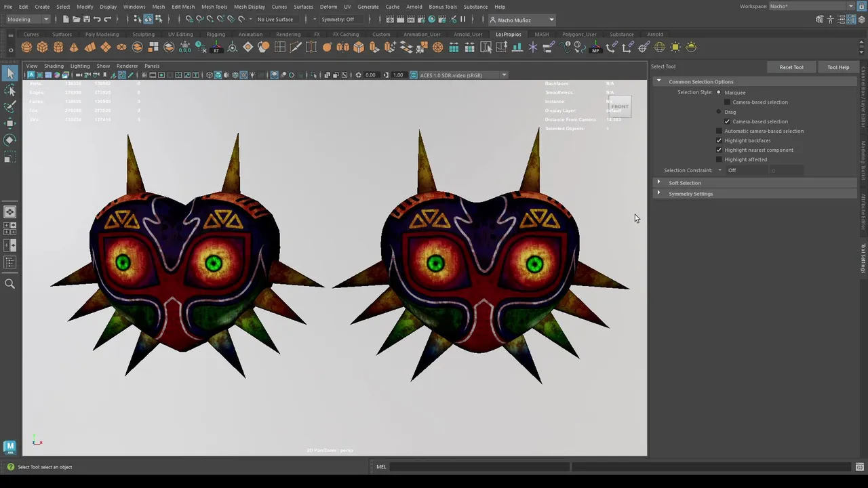The width and height of the screenshot is (868, 488).
Task: Click the RT axis shelf icon
Action: click(216, 47)
